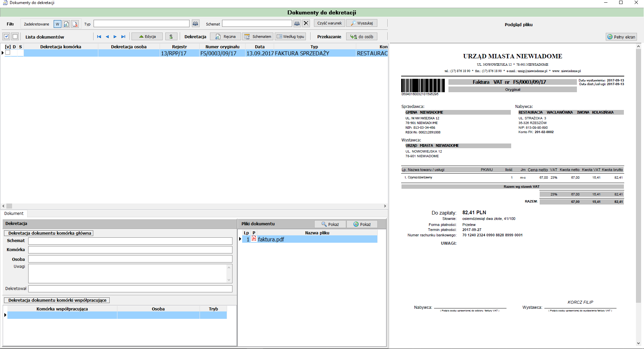Click the Tryb column header
This screenshot has height=349, width=644.
click(x=213, y=309)
